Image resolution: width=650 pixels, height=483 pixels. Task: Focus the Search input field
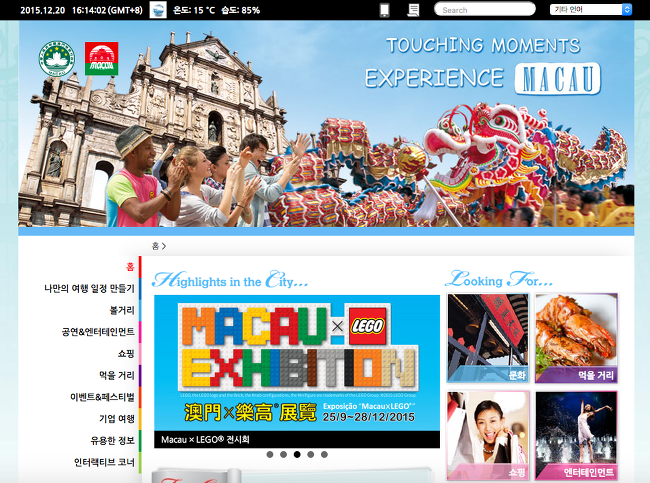coord(485,10)
